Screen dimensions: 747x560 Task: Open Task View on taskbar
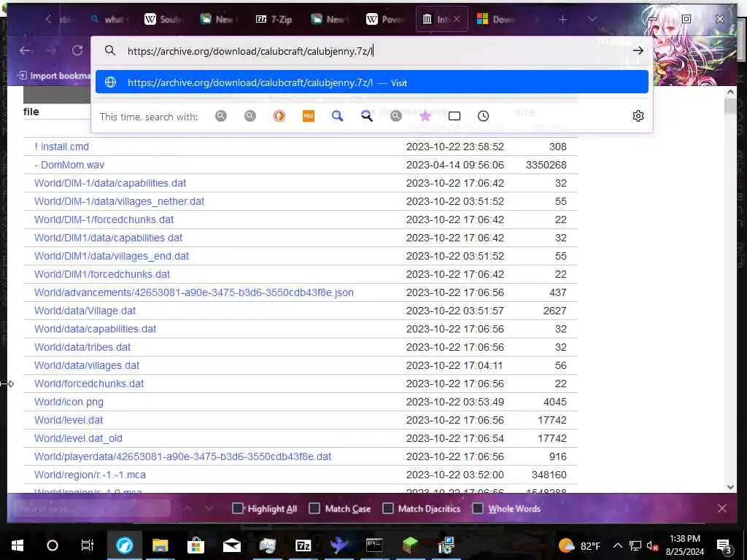(88, 545)
